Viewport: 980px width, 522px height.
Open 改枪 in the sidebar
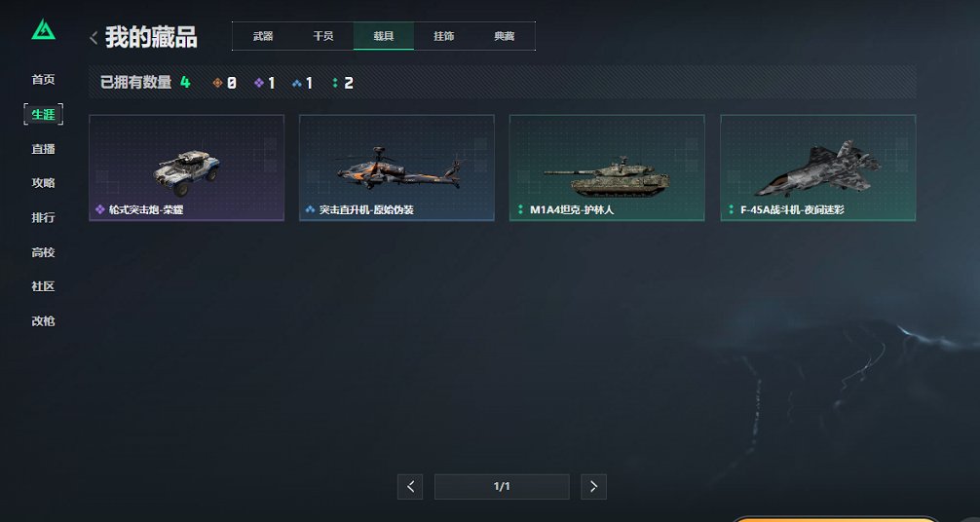tap(43, 320)
